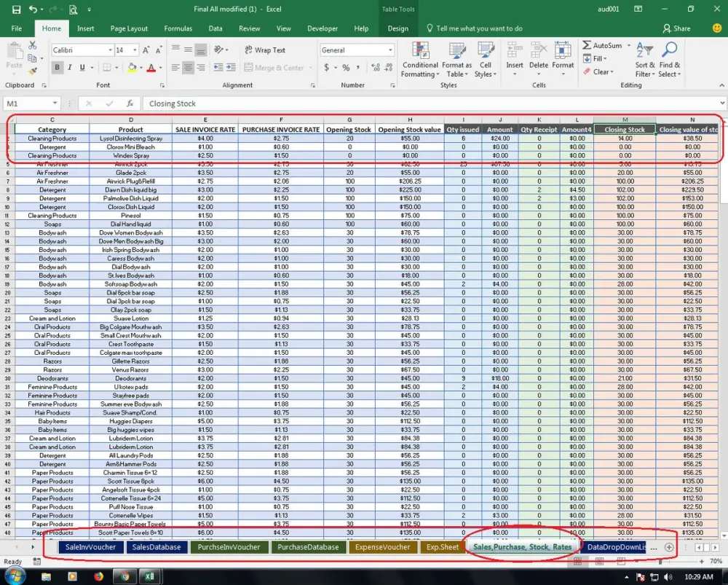Click Insert cells button

pos(515,60)
